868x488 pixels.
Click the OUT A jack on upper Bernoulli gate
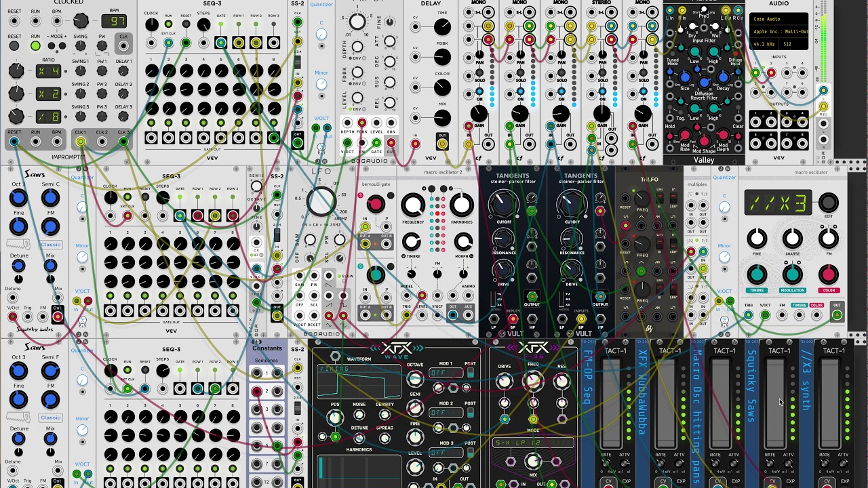click(x=365, y=244)
